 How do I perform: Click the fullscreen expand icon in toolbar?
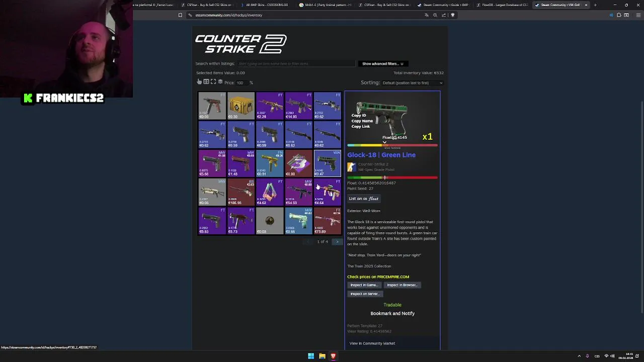point(213,82)
